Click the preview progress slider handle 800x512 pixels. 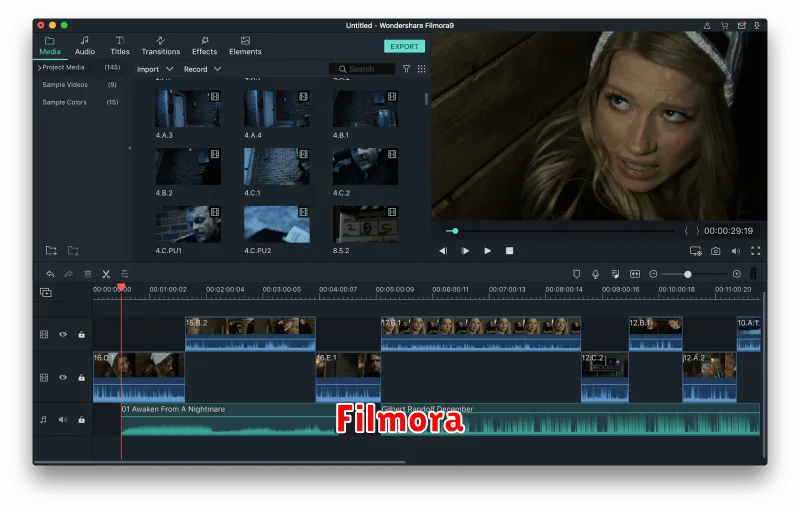(x=455, y=231)
